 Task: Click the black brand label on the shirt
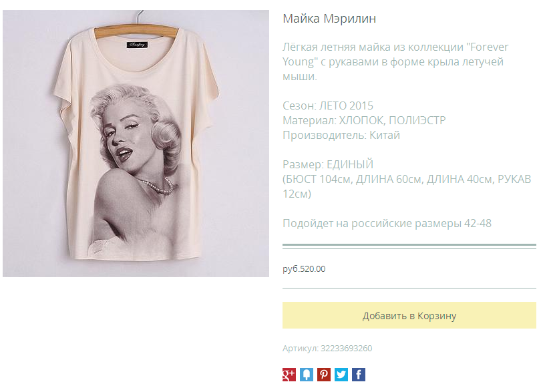click(137, 45)
